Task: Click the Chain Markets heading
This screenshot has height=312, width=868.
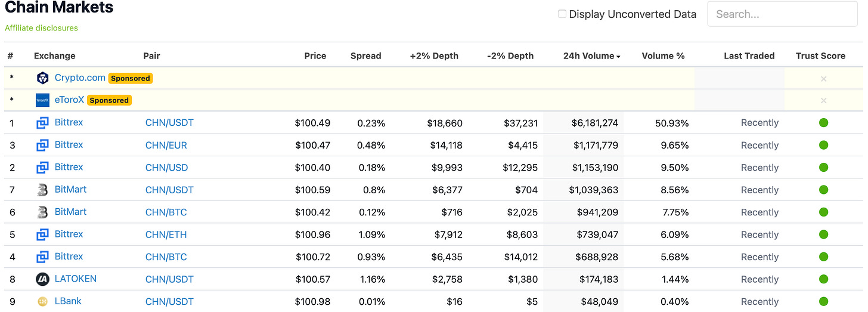Action: coord(58,8)
